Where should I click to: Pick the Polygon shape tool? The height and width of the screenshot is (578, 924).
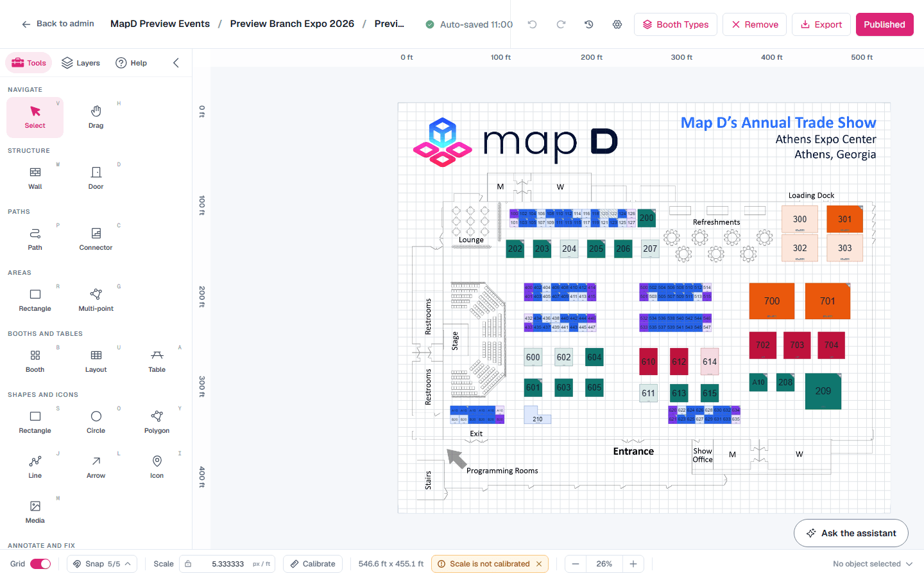(x=157, y=422)
